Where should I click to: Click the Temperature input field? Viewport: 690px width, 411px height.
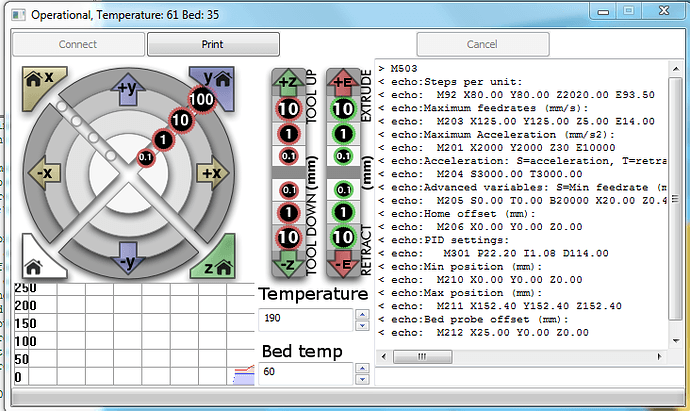click(304, 319)
